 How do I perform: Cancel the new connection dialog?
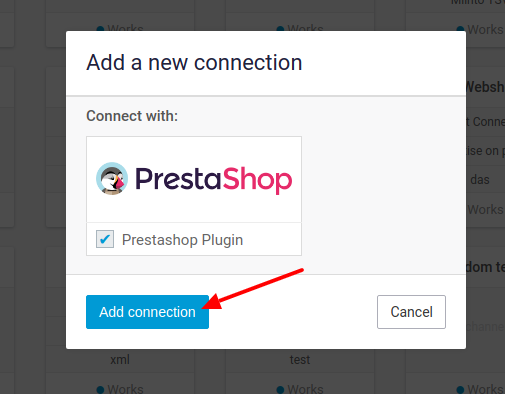(x=411, y=312)
